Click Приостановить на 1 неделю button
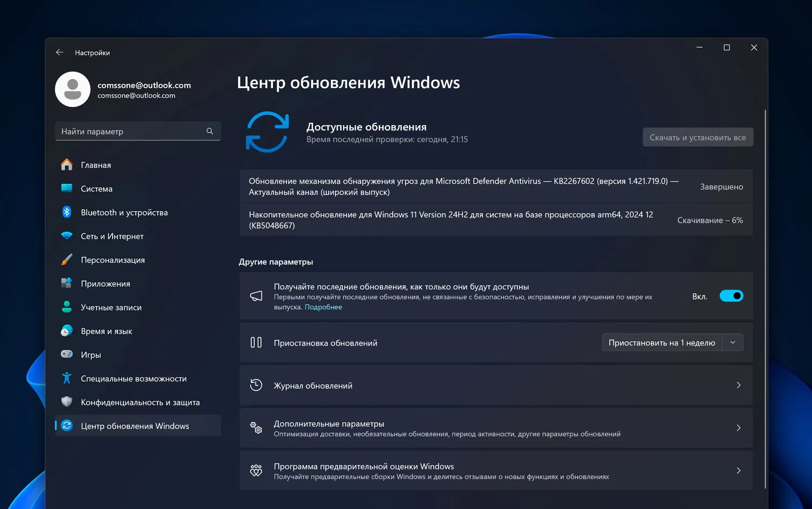The height and width of the screenshot is (509, 812). [x=662, y=342]
